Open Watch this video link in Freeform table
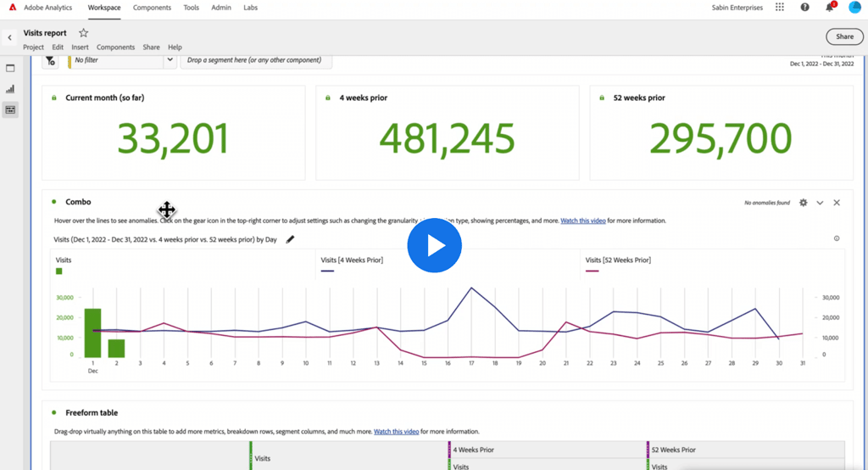The image size is (868, 470). [x=397, y=431]
